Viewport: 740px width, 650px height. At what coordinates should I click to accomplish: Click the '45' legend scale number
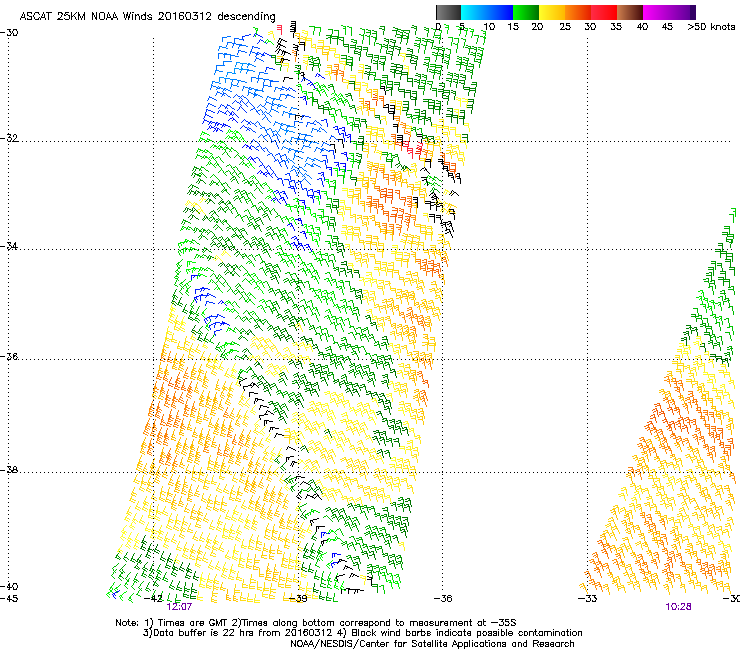tap(667, 27)
